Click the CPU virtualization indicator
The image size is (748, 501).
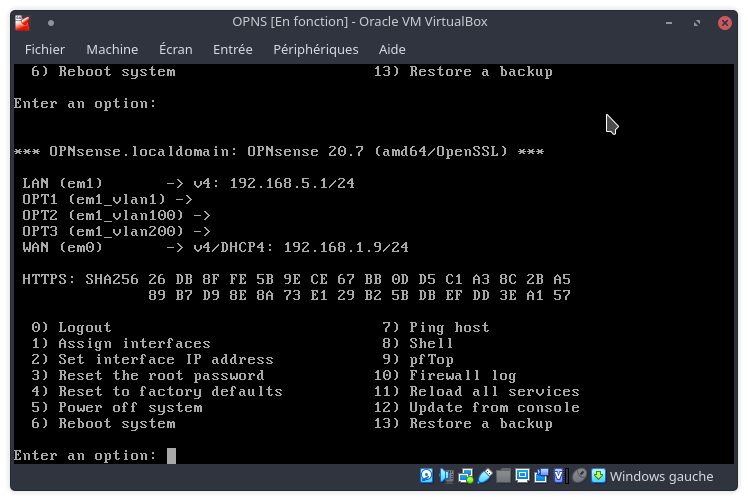(560, 476)
